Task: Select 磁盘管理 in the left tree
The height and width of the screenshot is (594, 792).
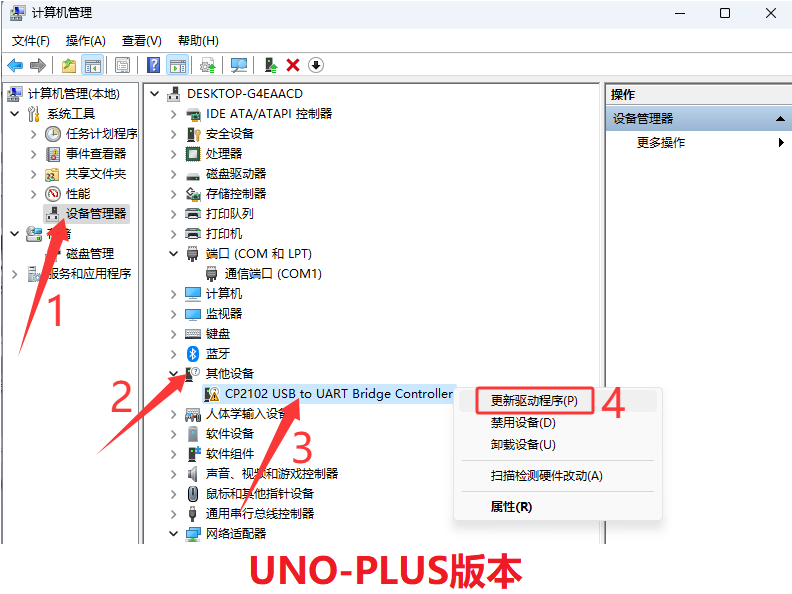Action: point(90,254)
